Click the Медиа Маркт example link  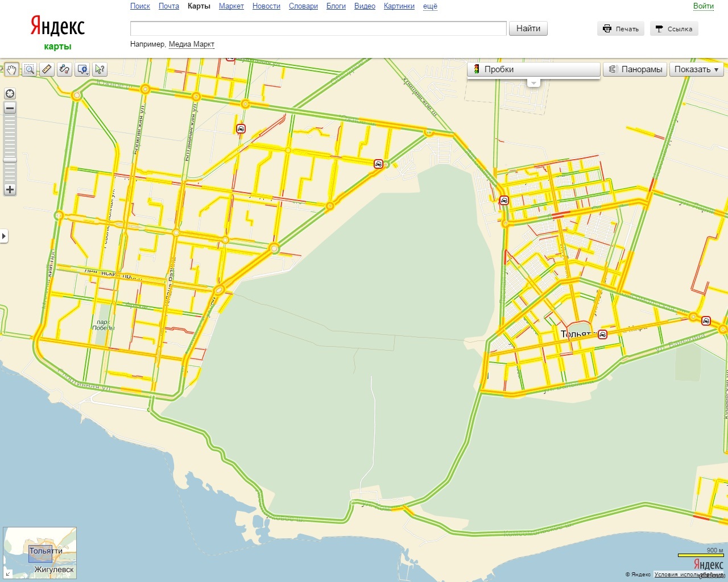pyautogui.click(x=192, y=44)
